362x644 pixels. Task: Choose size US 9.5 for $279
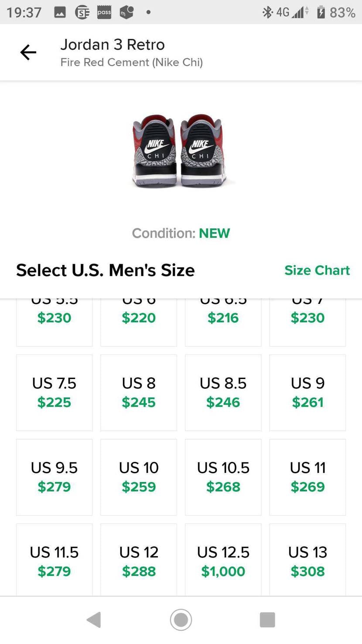[54, 477]
